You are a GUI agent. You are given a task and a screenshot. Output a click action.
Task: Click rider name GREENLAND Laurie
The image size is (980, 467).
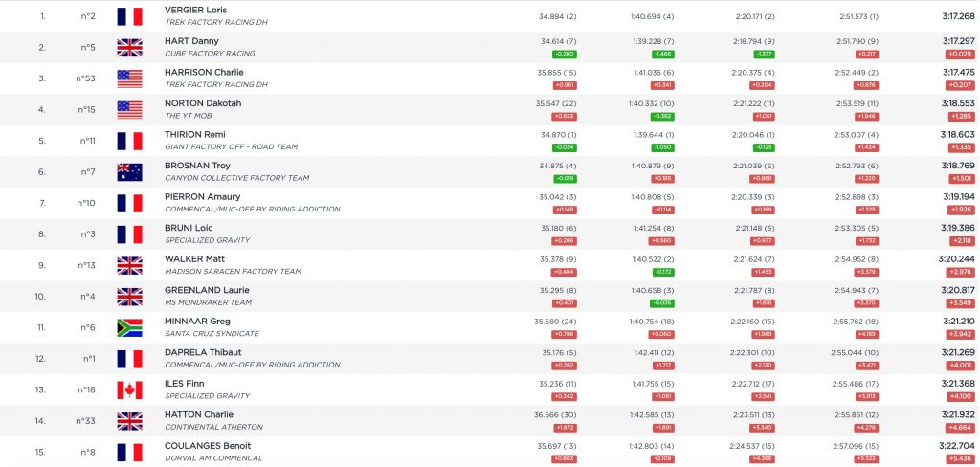point(207,290)
